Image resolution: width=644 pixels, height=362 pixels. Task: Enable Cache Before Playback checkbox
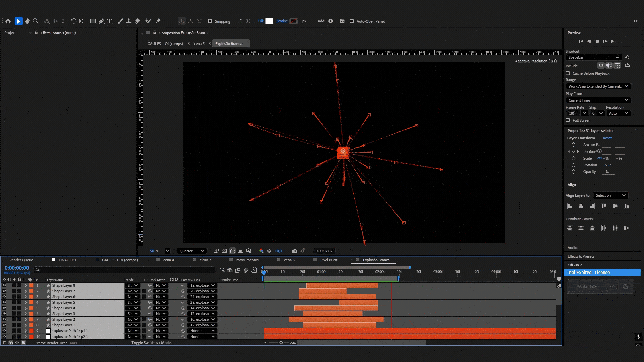point(568,73)
